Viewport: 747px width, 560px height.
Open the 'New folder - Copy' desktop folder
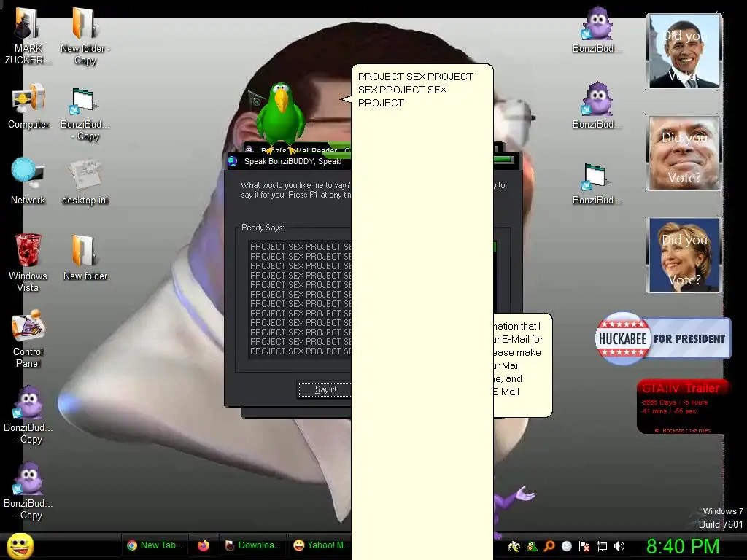pyautogui.click(x=85, y=36)
